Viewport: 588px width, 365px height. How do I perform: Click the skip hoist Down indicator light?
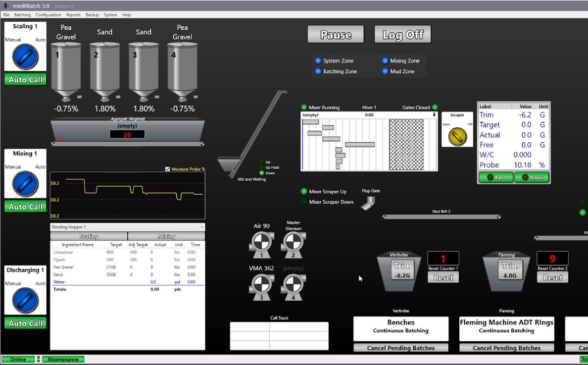click(262, 173)
